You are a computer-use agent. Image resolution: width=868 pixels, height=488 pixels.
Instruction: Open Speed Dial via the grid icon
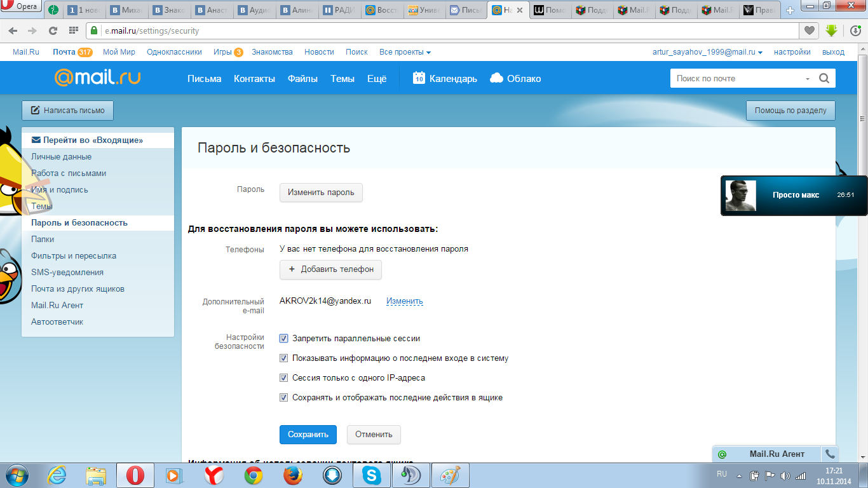tap(73, 30)
